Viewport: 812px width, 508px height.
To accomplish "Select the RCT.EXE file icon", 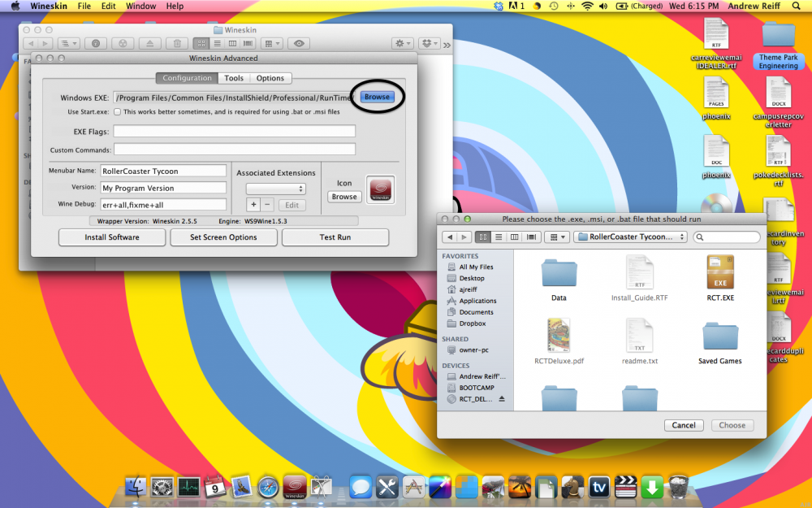I will tap(719, 273).
